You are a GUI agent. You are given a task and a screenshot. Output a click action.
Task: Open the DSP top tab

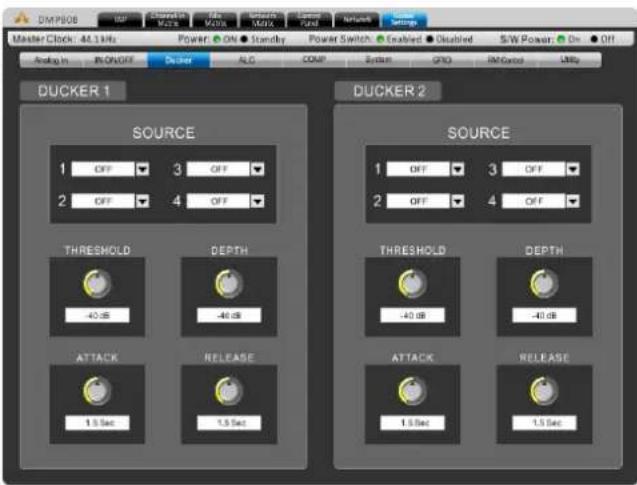[120, 19]
